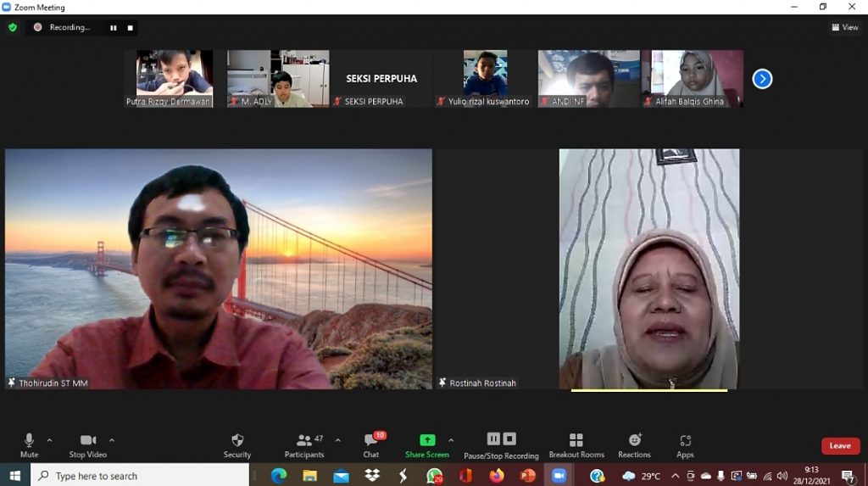Expand video options arrow beside Stop Video
Viewport: 868px width, 486px height.
click(x=112, y=440)
